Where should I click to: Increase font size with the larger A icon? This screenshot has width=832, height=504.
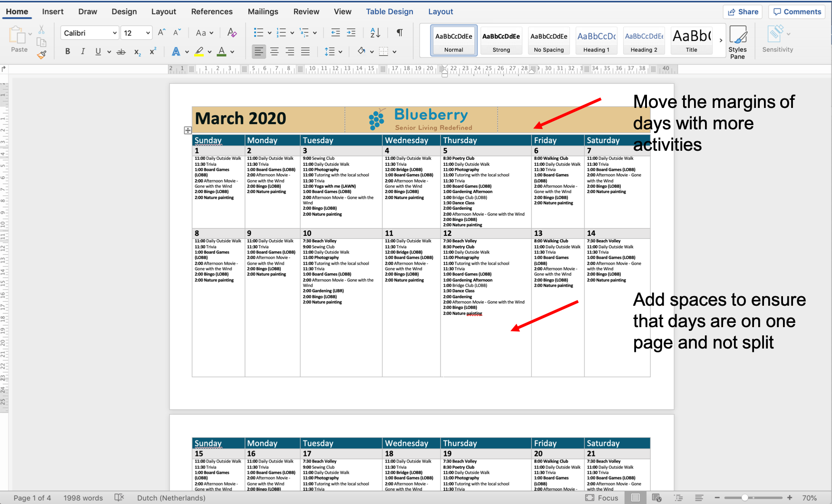[x=162, y=32]
